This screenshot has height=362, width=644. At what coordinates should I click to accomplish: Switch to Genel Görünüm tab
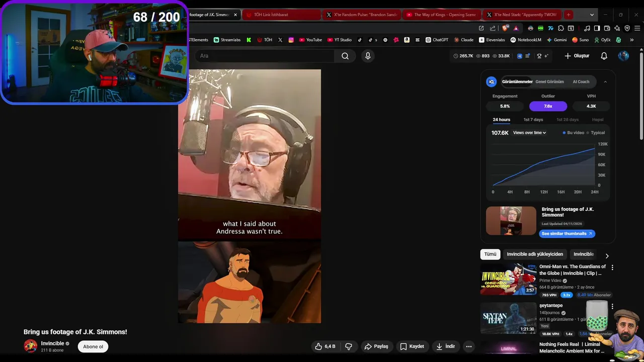[549, 81]
